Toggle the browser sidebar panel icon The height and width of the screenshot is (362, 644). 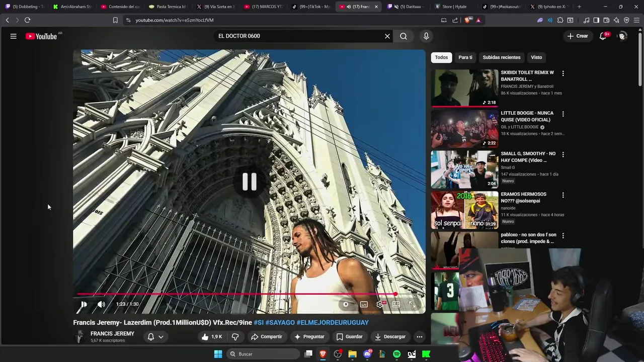pos(596,20)
